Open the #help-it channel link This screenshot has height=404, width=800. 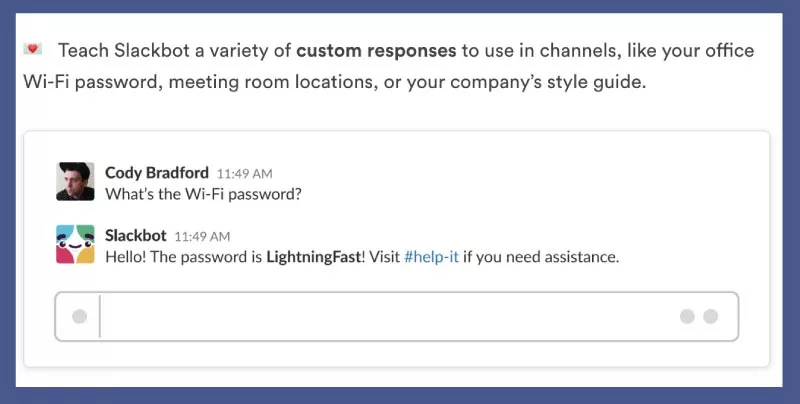431,257
